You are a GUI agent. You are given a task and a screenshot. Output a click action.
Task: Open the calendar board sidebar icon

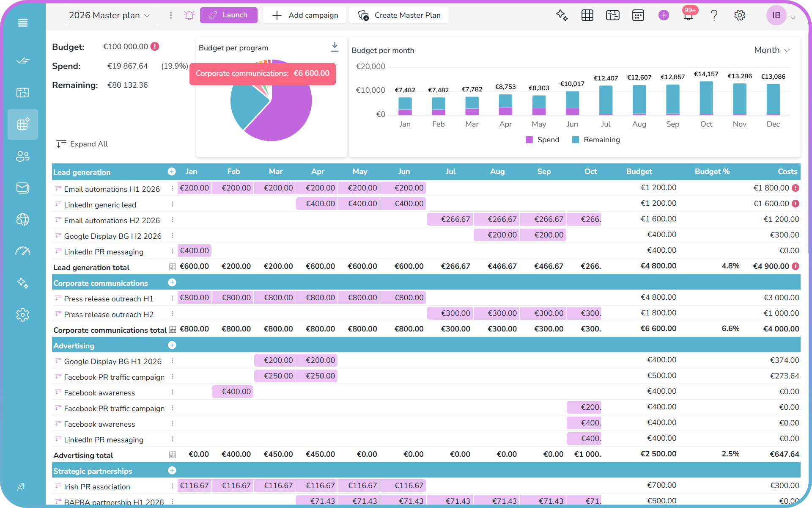23,93
